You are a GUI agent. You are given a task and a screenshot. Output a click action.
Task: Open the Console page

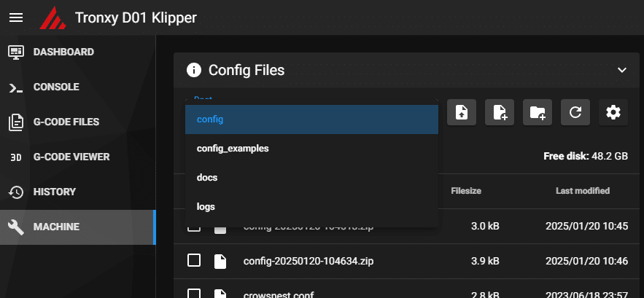[77, 87]
